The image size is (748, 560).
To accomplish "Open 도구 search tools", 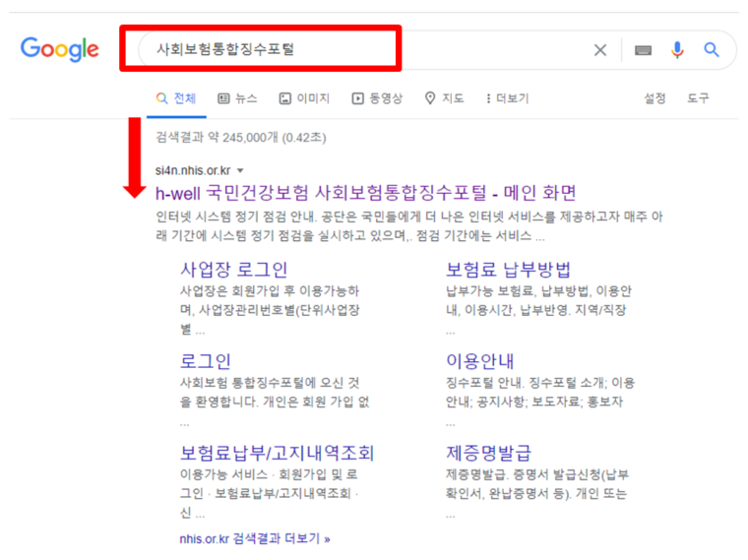I will 698,98.
